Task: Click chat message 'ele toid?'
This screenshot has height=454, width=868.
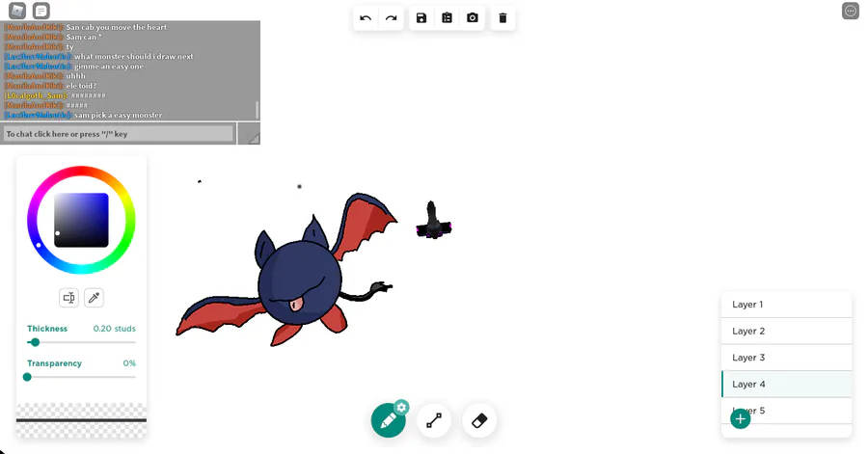Action: point(81,86)
